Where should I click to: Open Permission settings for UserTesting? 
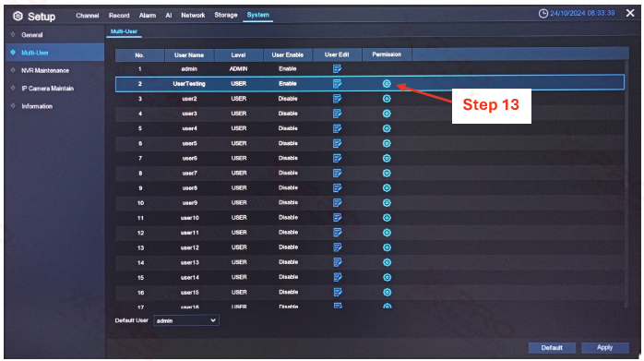pos(387,84)
